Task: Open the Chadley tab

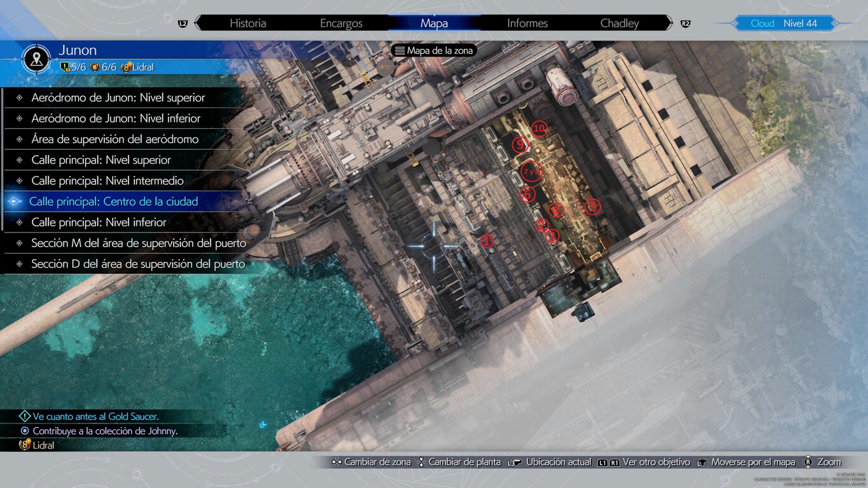Action: click(619, 24)
